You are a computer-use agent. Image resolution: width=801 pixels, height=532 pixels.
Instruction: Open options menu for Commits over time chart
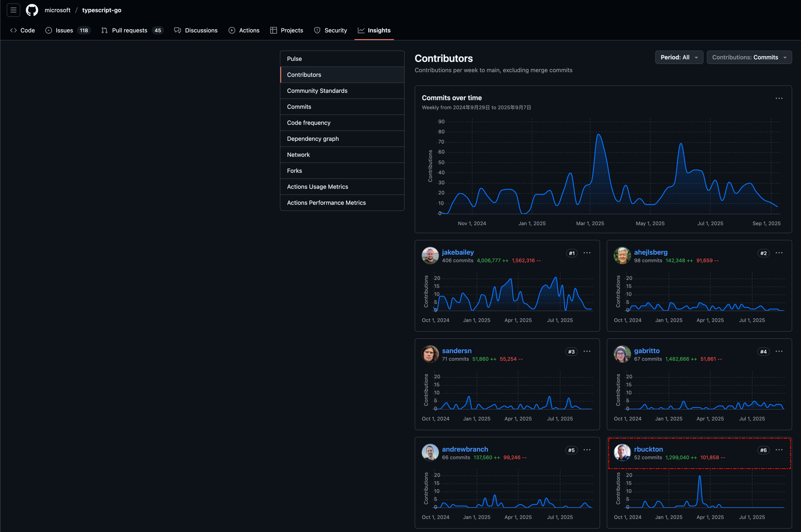coord(779,98)
